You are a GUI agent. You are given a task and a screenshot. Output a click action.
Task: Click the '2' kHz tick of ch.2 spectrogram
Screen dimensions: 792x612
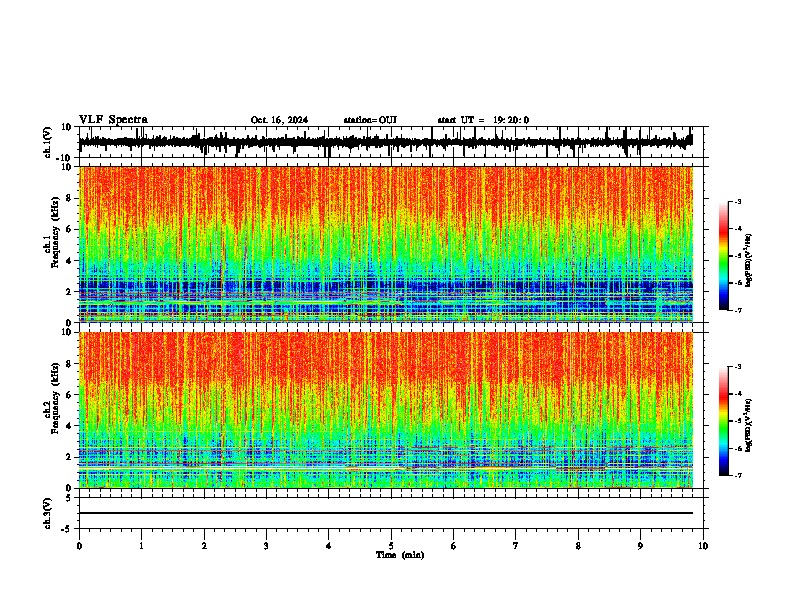[69, 457]
